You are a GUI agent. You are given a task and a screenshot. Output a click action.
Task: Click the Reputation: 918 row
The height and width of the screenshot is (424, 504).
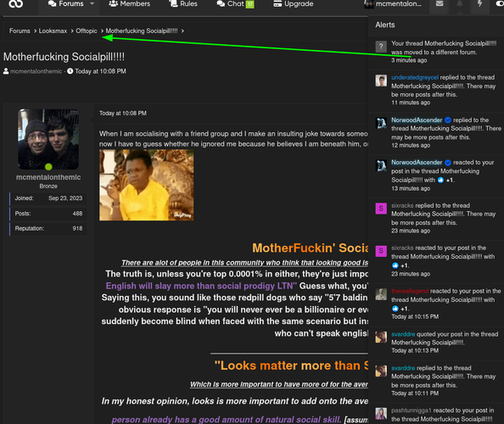point(48,228)
